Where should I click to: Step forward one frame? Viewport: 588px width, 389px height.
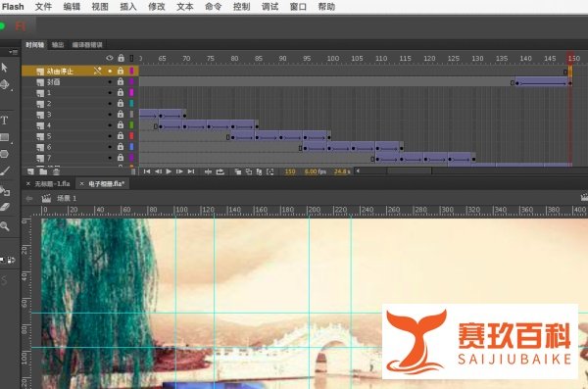tap(179, 171)
